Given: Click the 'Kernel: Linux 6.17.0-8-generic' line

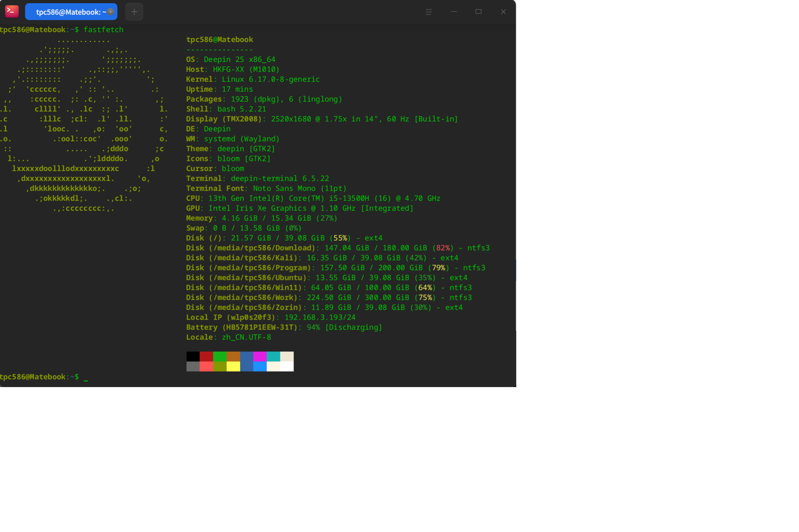Looking at the screenshot, I should click(253, 79).
